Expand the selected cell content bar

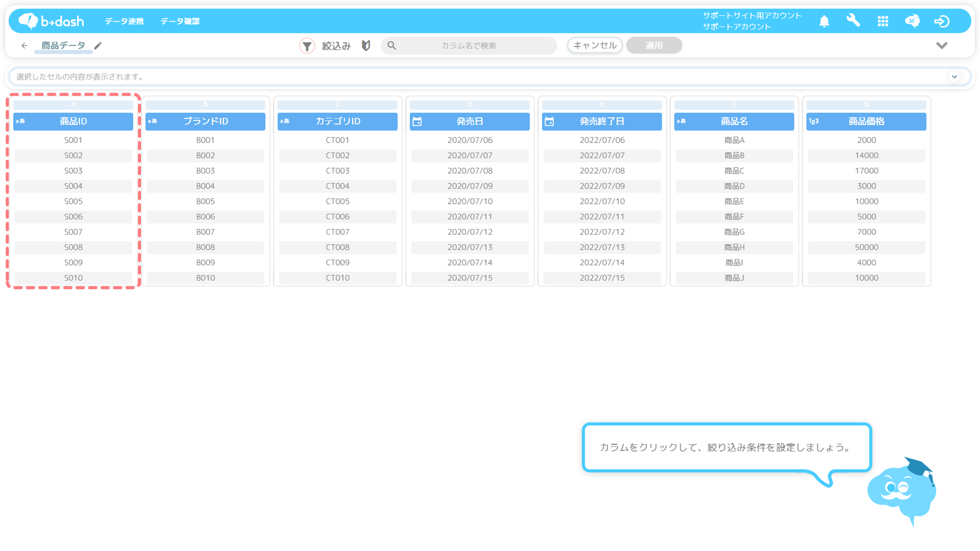[x=954, y=77]
